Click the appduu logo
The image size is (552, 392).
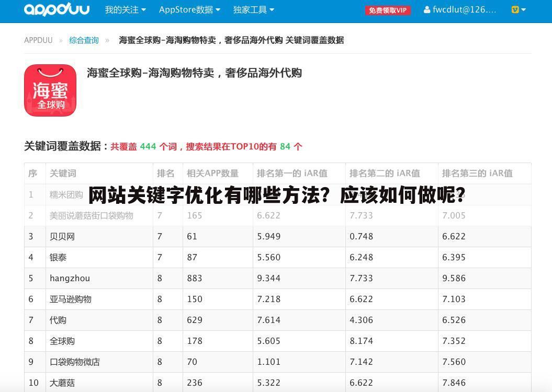[x=57, y=9]
